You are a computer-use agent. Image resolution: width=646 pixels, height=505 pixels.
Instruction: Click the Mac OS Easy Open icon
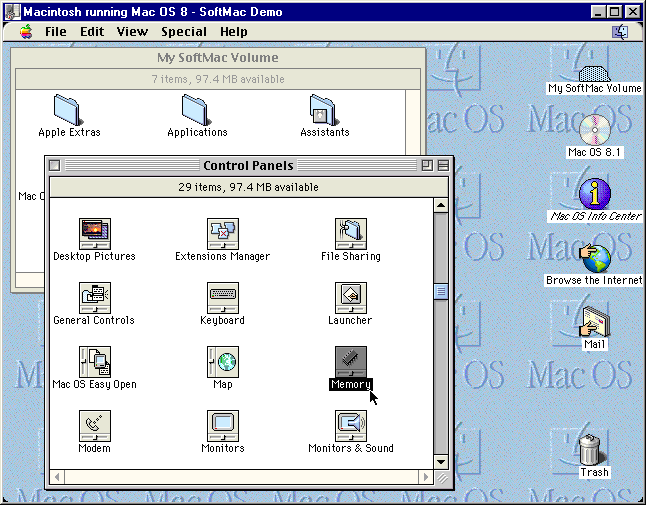click(x=95, y=362)
